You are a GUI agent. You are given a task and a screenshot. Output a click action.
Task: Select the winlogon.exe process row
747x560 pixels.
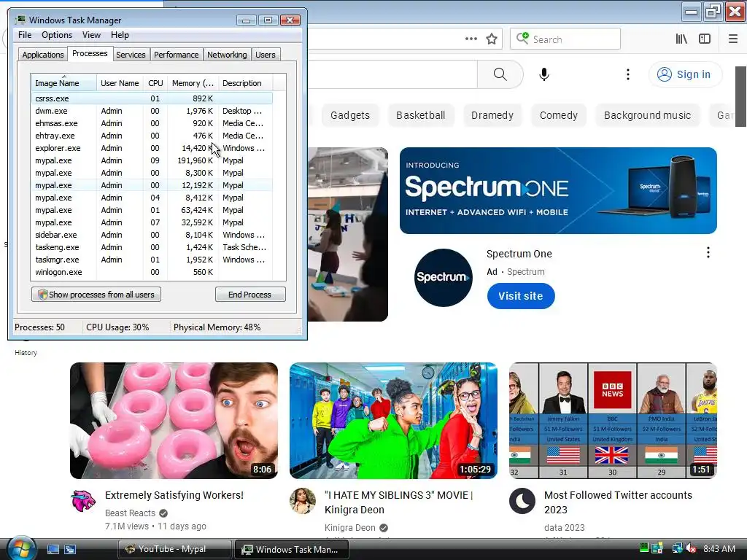click(152, 272)
